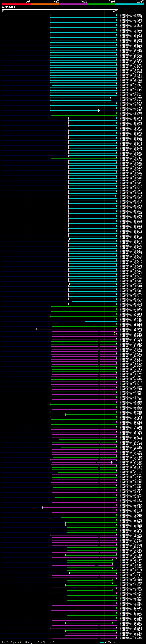Select label UniRef100_B4D8J8
The width and height of the screenshot is (146, 644).
131,311
